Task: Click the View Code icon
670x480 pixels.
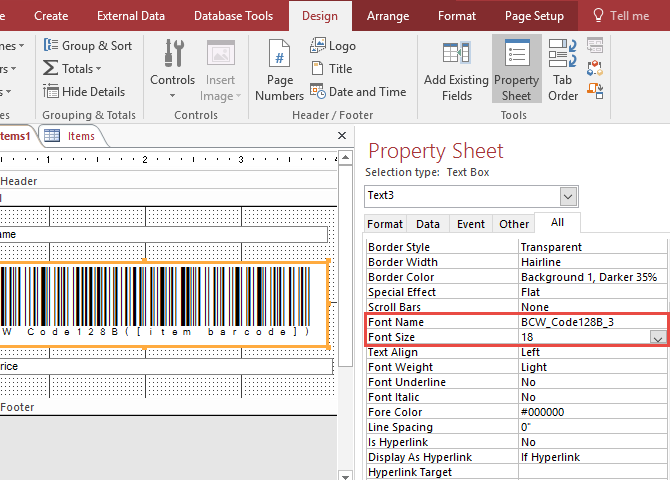Action: pos(595,68)
